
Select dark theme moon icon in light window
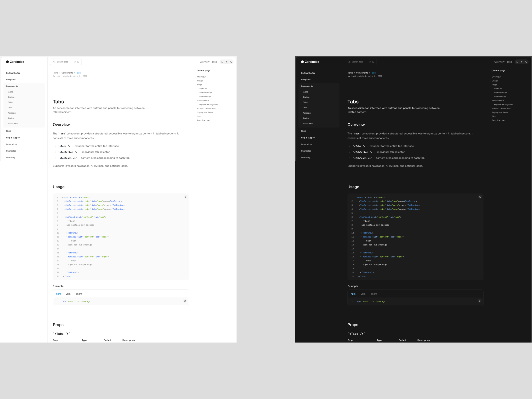pos(231,62)
